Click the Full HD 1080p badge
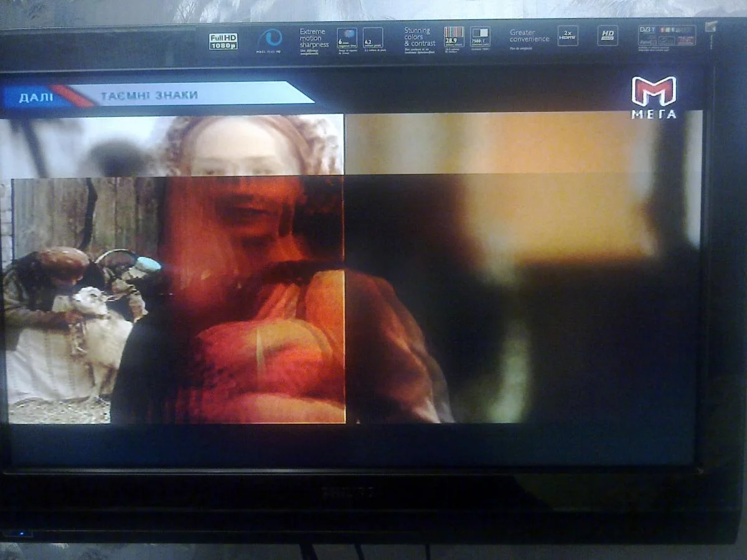The height and width of the screenshot is (560, 747). (223, 41)
